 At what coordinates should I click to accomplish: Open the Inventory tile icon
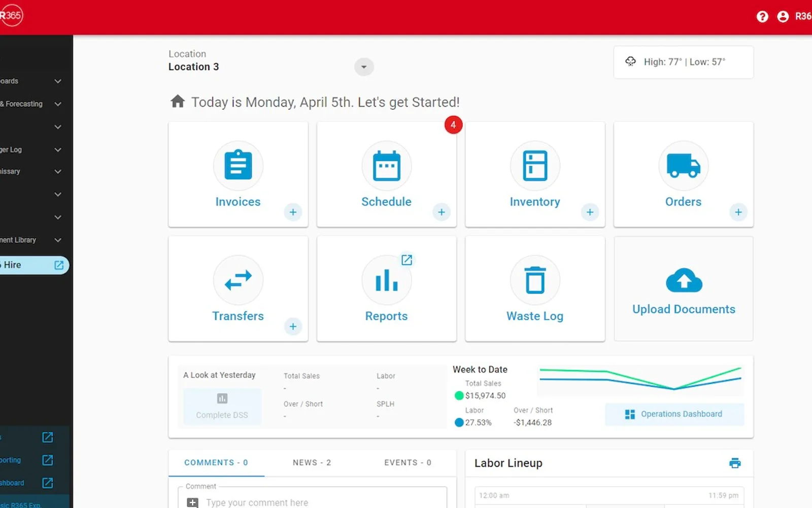pos(535,166)
